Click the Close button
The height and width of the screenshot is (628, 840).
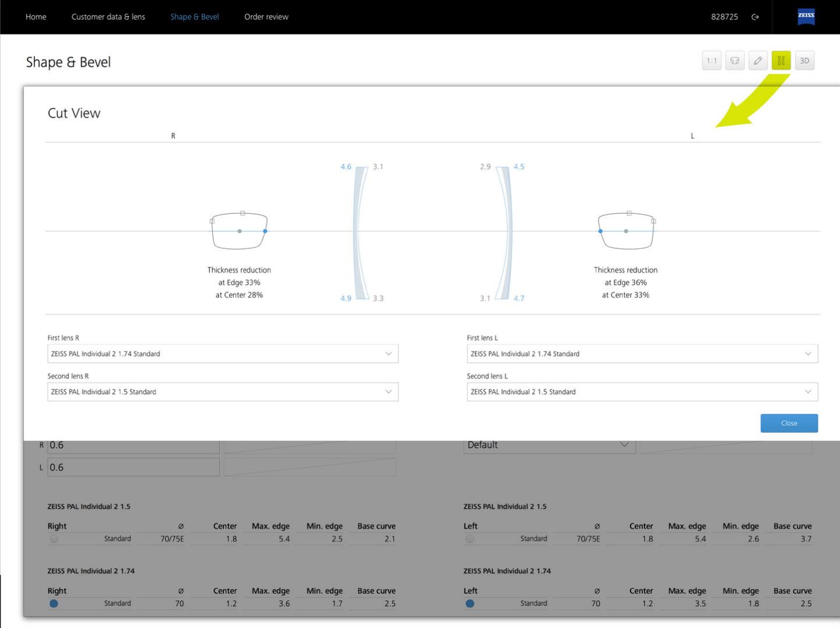(x=789, y=423)
